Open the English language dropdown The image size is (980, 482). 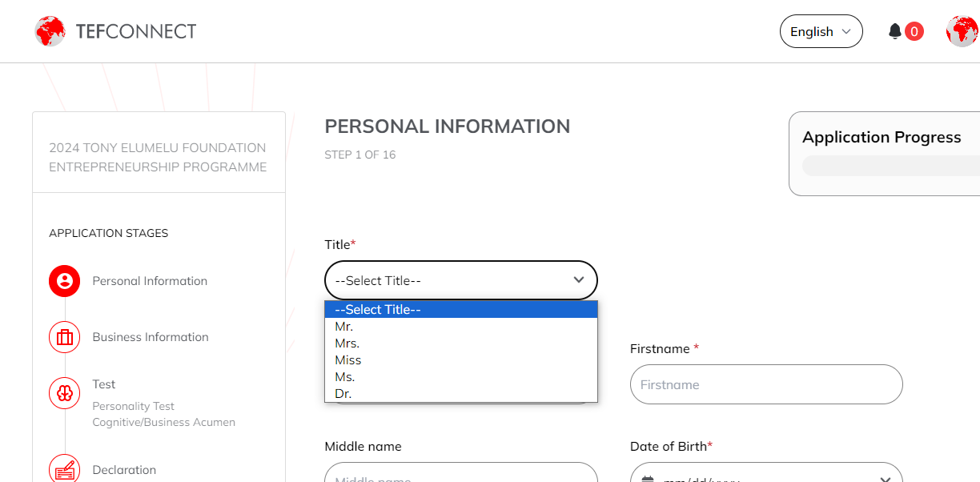pyautogui.click(x=821, y=31)
